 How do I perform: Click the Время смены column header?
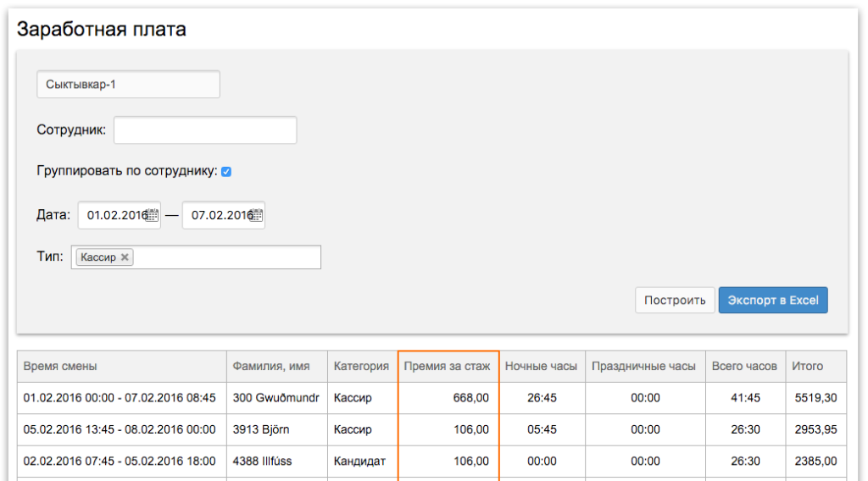coord(122,366)
